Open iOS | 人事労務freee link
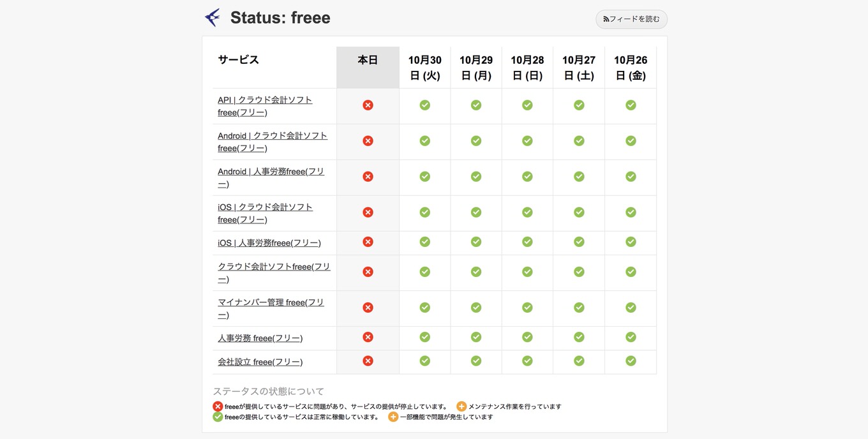The height and width of the screenshot is (439, 868). click(269, 243)
